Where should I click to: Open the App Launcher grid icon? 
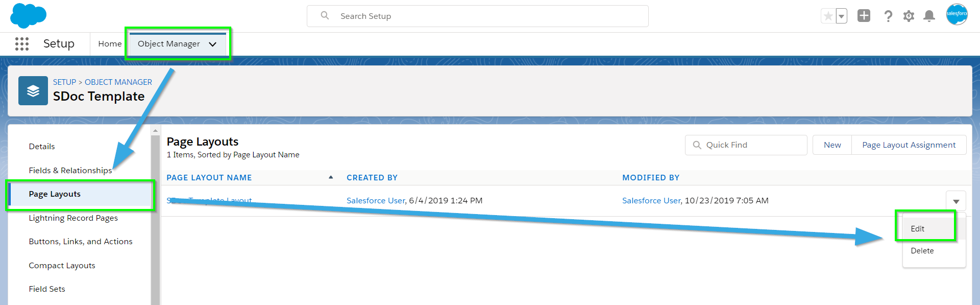[22, 44]
